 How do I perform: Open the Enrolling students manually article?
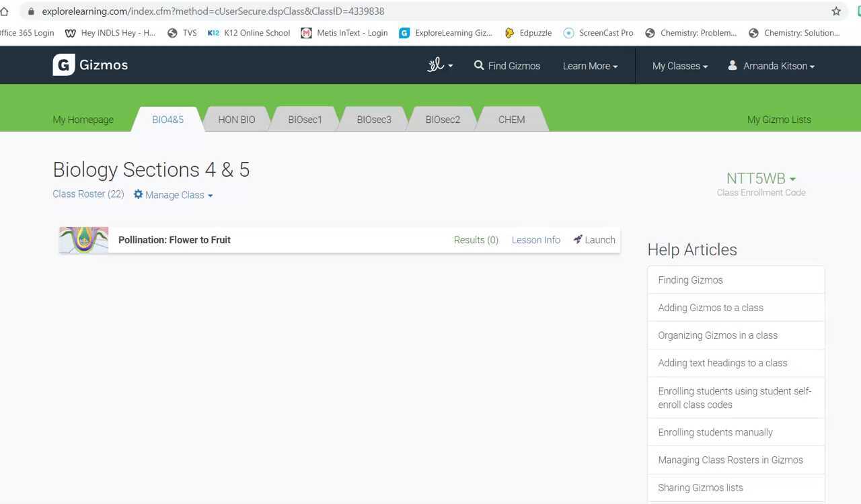point(736,432)
